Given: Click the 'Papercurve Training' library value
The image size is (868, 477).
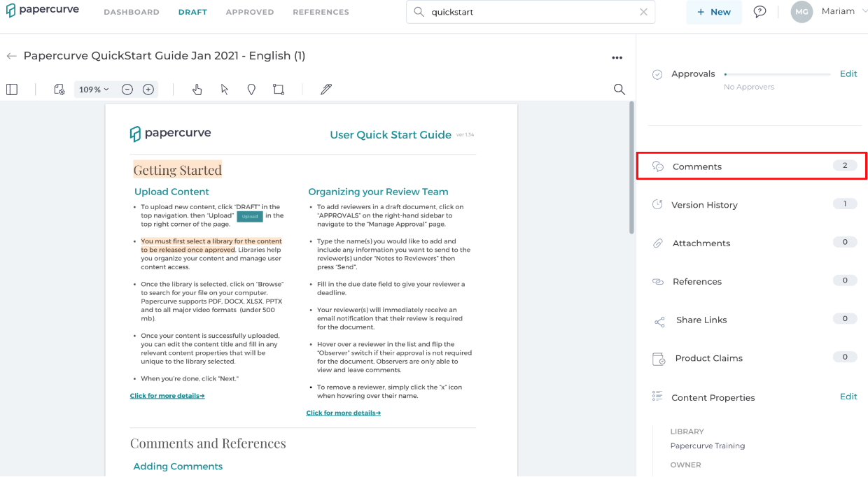Looking at the screenshot, I should click(x=708, y=446).
